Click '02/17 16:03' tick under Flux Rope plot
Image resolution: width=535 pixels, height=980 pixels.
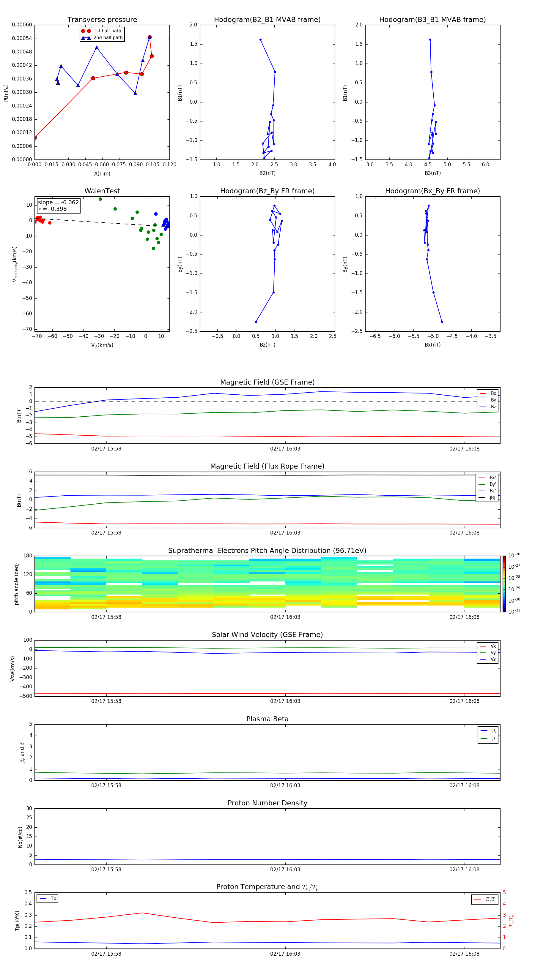(285, 533)
